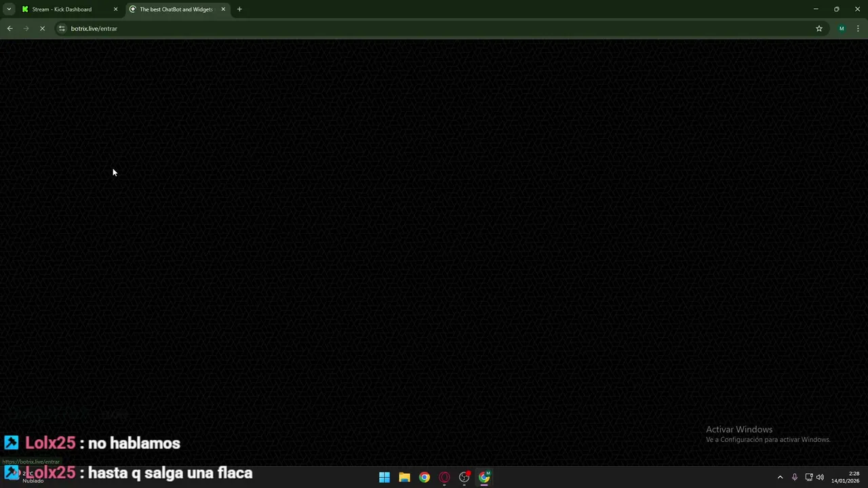
Task: Select The best ChatBot and Widgets tab
Action: point(176,9)
